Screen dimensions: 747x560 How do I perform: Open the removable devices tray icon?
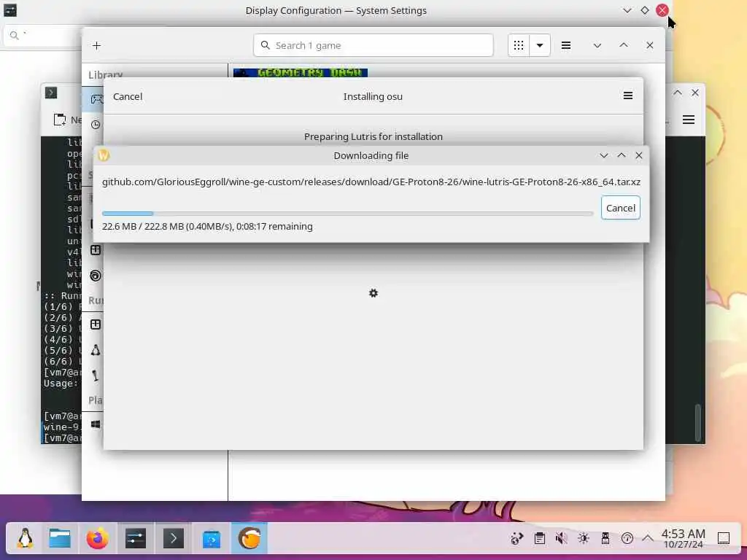(605, 539)
